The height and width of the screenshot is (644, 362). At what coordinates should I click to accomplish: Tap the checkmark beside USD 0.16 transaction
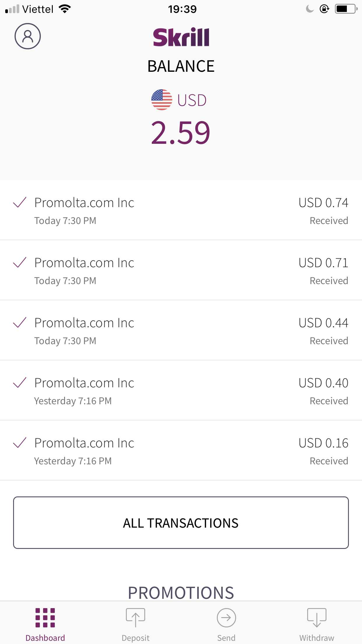point(20,443)
